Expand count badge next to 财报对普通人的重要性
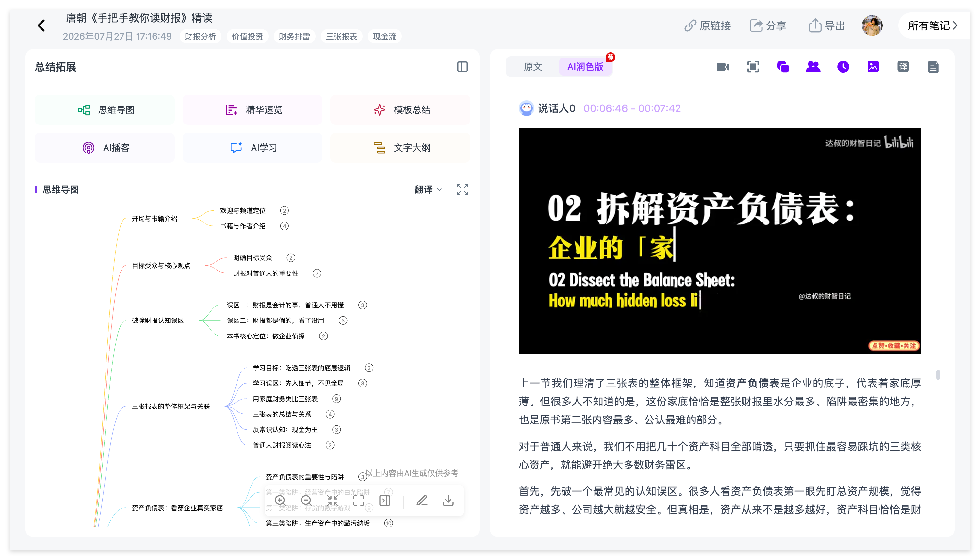980x560 pixels. point(317,273)
